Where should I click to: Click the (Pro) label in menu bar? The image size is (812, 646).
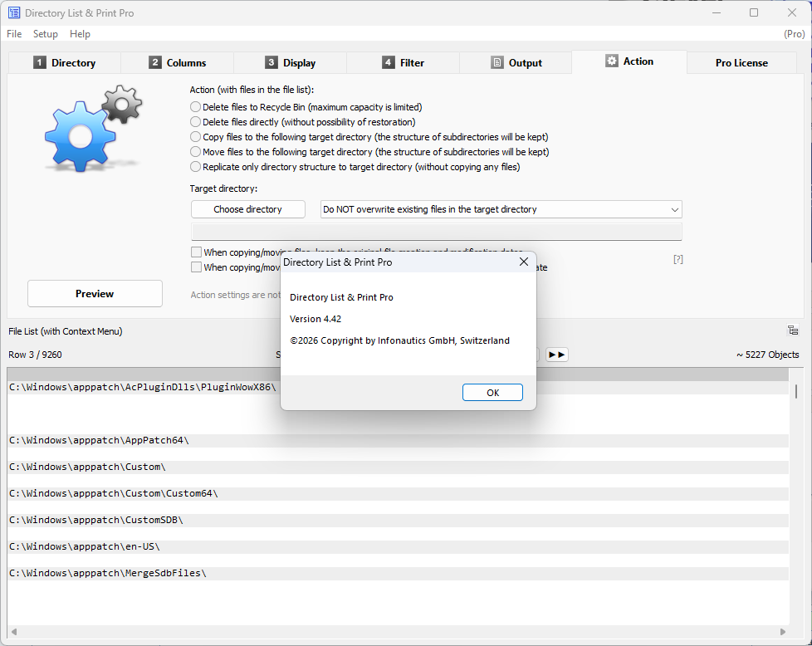[x=795, y=34]
